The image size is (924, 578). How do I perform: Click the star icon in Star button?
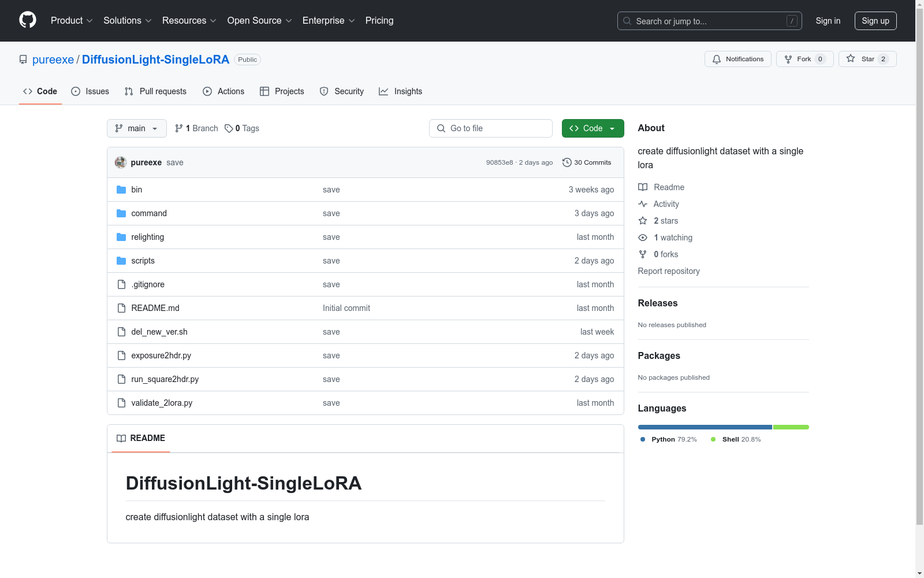point(851,58)
